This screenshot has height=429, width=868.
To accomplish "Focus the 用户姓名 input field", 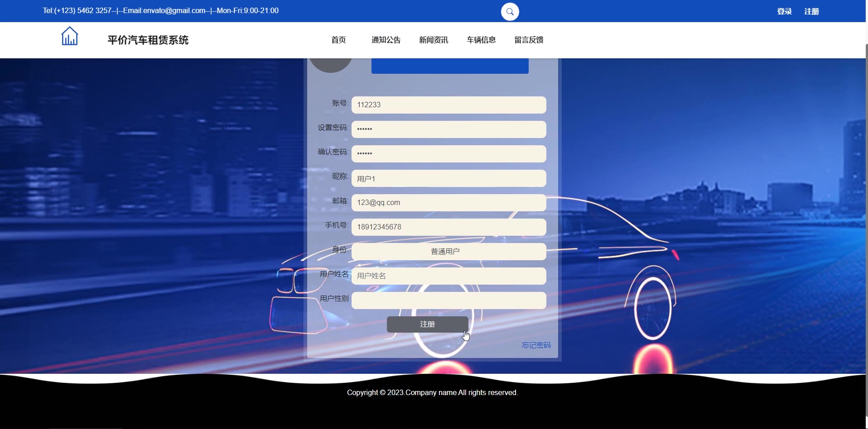I will pyautogui.click(x=449, y=276).
